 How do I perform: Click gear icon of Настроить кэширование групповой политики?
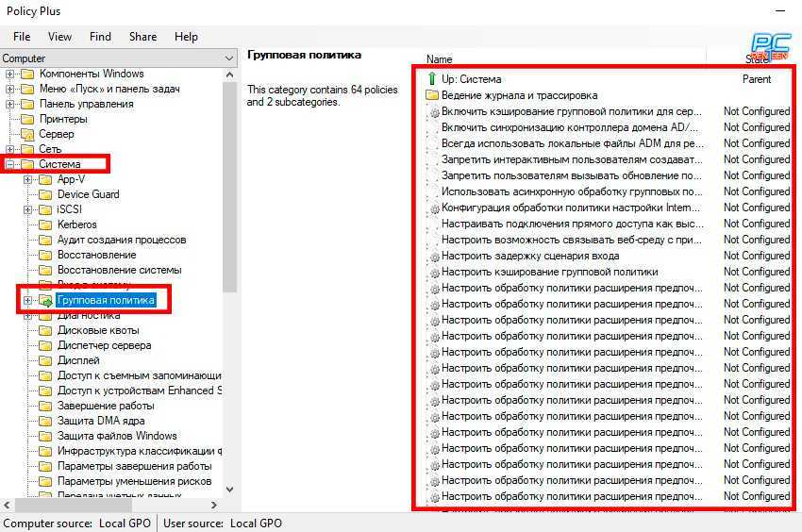(434, 273)
